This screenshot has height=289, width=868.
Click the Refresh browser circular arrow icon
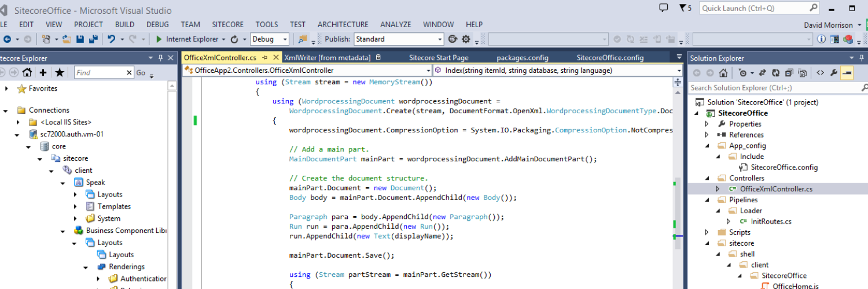click(234, 39)
